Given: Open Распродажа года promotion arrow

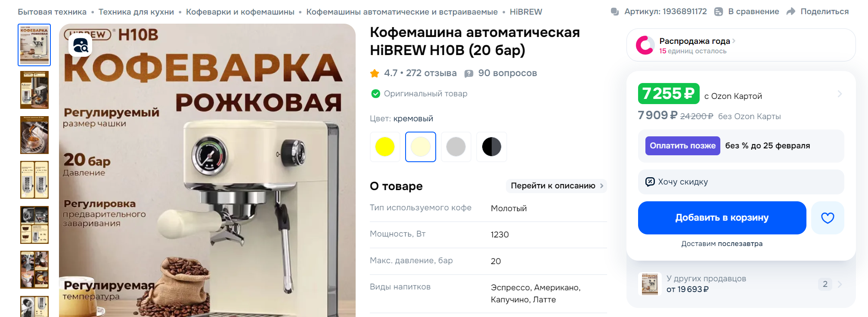Looking at the screenshot, I should coord(734,41).
